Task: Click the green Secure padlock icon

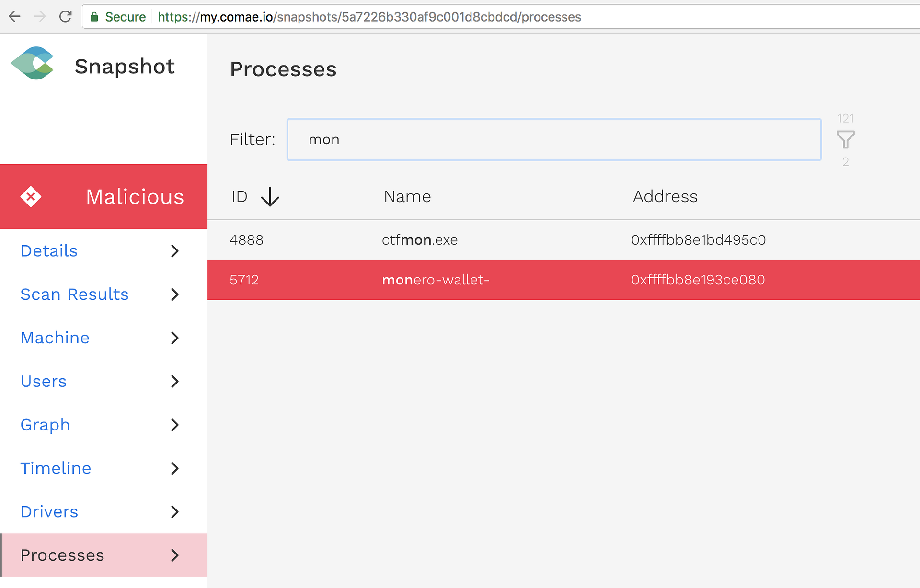Action: tap(94, 17)
